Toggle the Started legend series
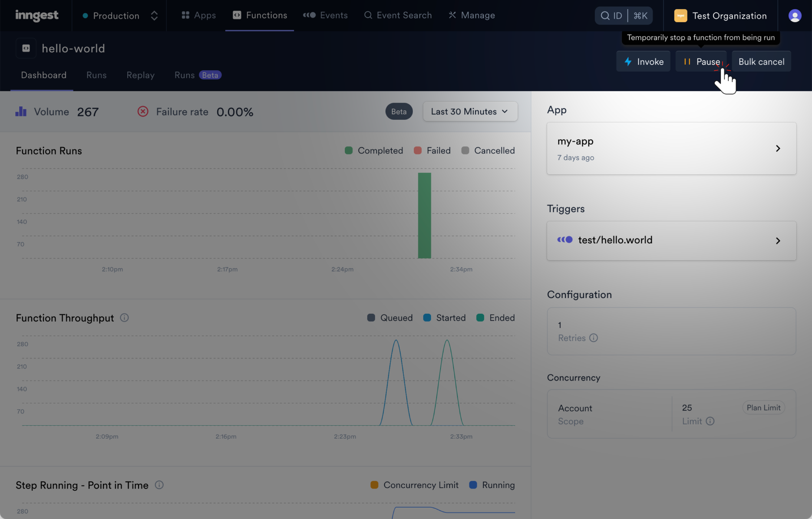Image resolution: width=812 pixels, height=519 pixels. [444, 318]
